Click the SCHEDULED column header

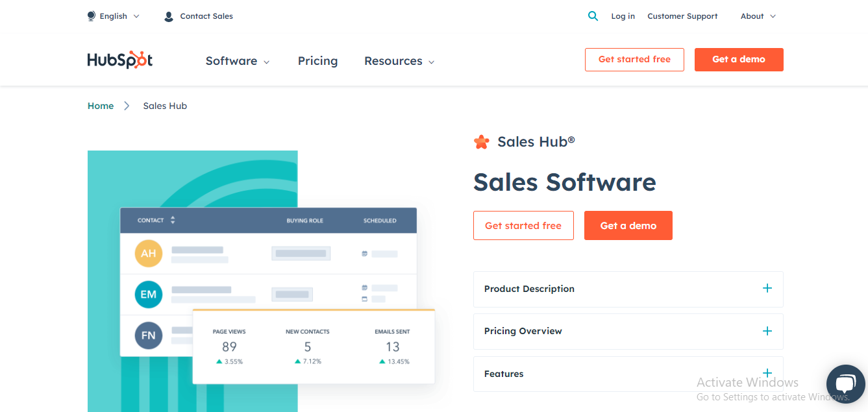380,221
